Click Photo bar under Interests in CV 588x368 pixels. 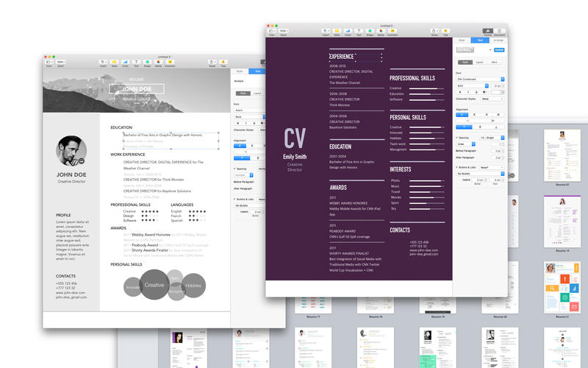tap(427, 180)
